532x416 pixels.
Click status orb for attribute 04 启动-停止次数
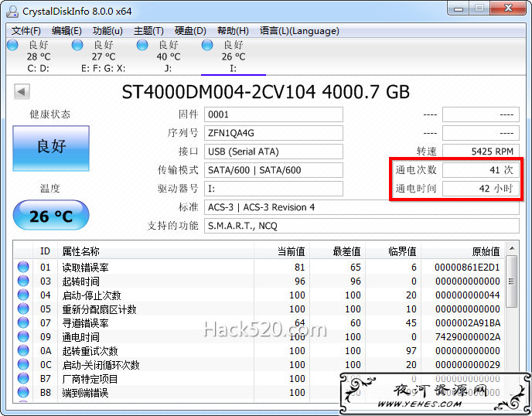click(23, 295)
